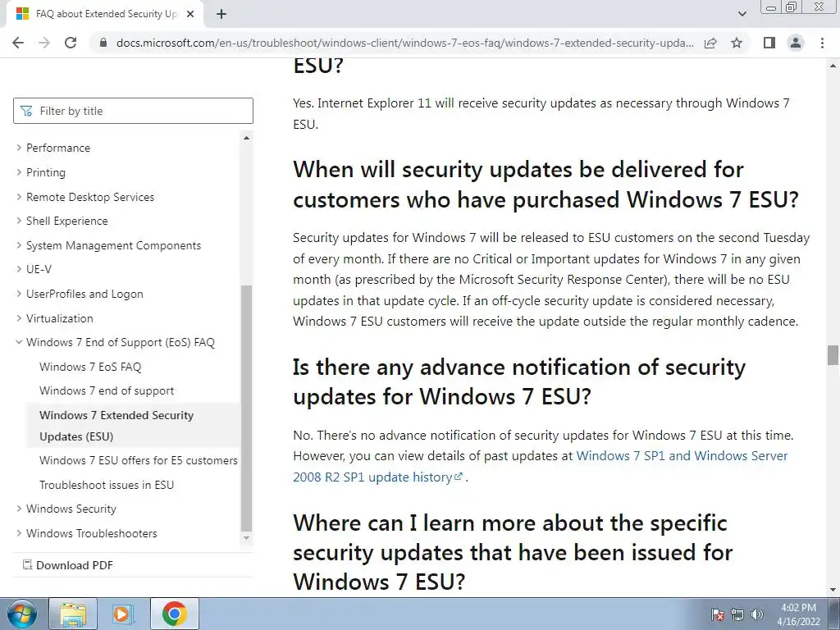Expand the Windows Troubleshooters node

(19, 533)
